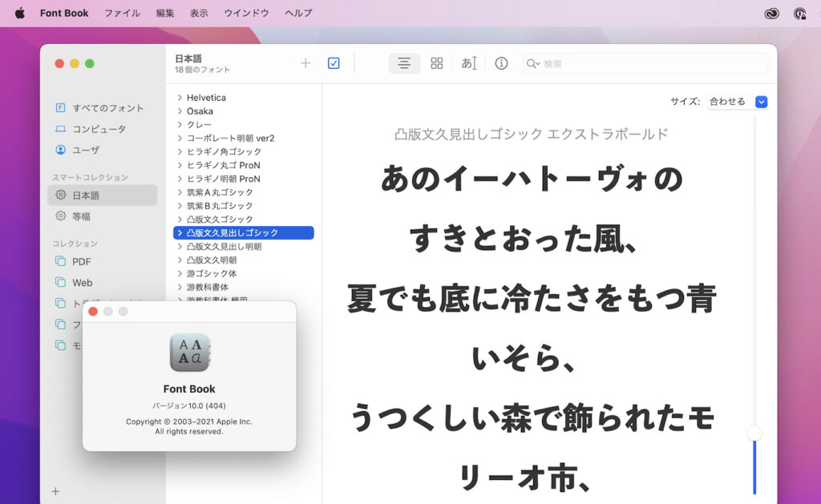Switch to grid repertoire view icon
Screen dimensions: 821x504
click(x=437, y=63)
